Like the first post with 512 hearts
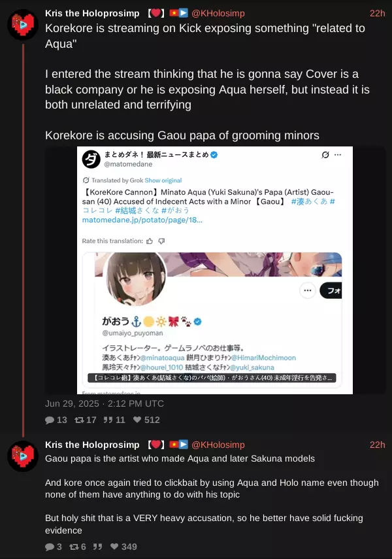This screenshot has height=559, width=392. click(x=137, y=420)
